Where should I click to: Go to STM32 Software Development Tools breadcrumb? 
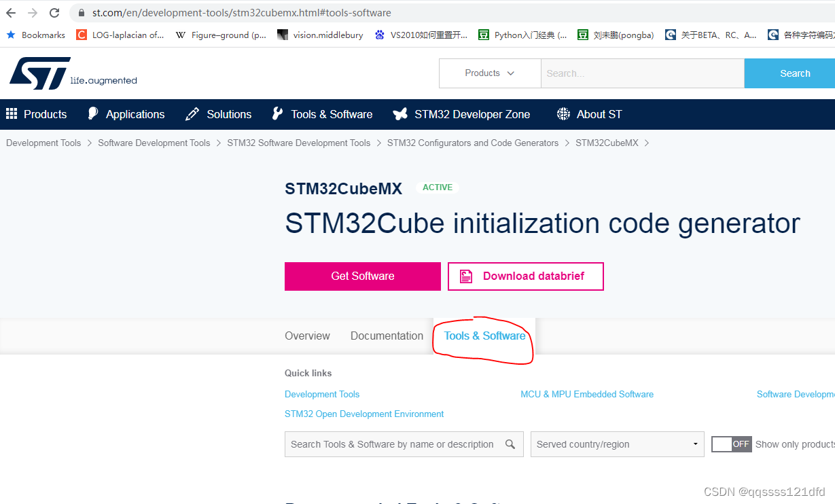click(x=299, y=143)
